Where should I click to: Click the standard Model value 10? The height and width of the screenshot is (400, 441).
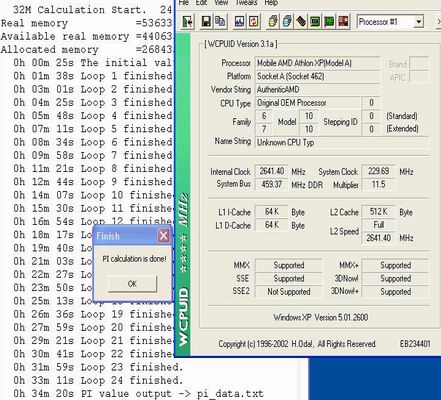(309, 116)
